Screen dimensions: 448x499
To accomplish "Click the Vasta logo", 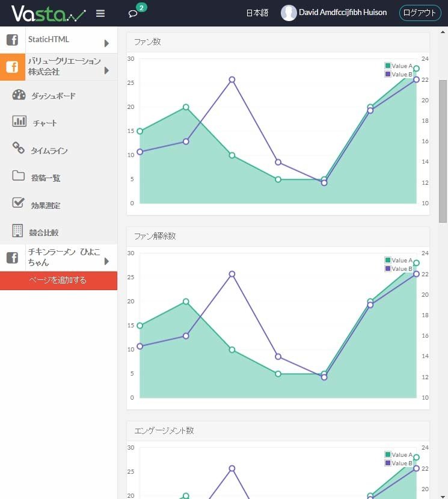I will coord(48,13).
